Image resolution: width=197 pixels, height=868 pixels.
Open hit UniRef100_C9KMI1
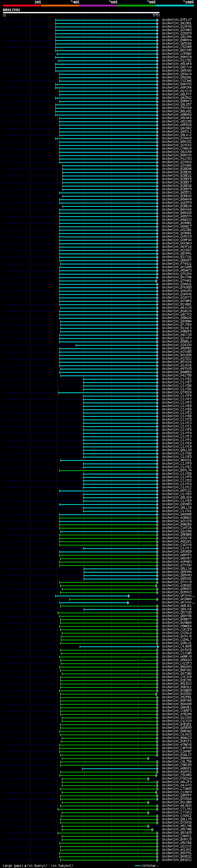pos(177,836)
